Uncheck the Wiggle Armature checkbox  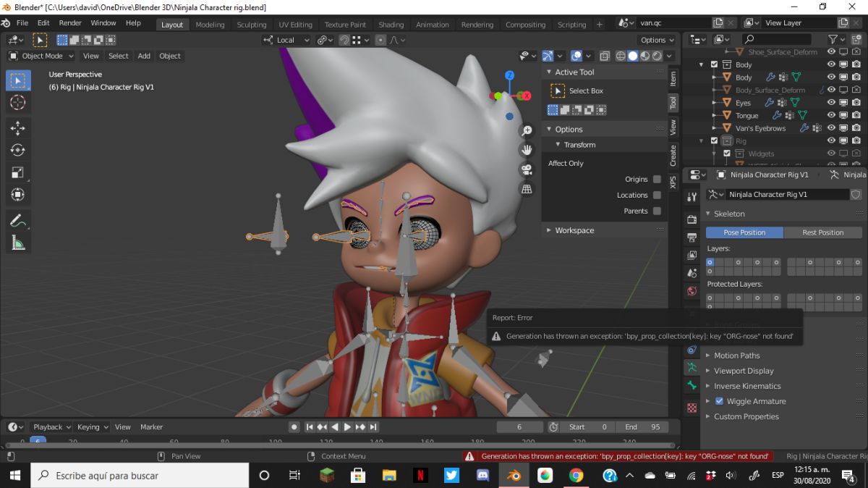tap(719, 401)
